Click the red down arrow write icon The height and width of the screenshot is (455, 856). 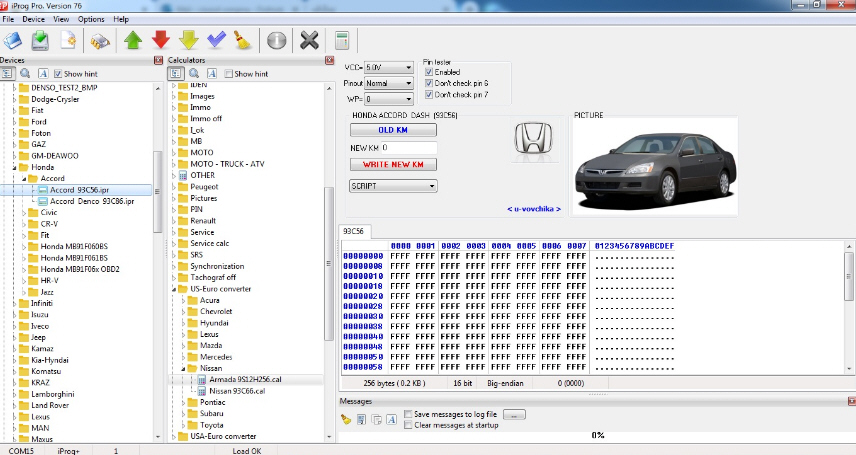[x=160, y=41]
